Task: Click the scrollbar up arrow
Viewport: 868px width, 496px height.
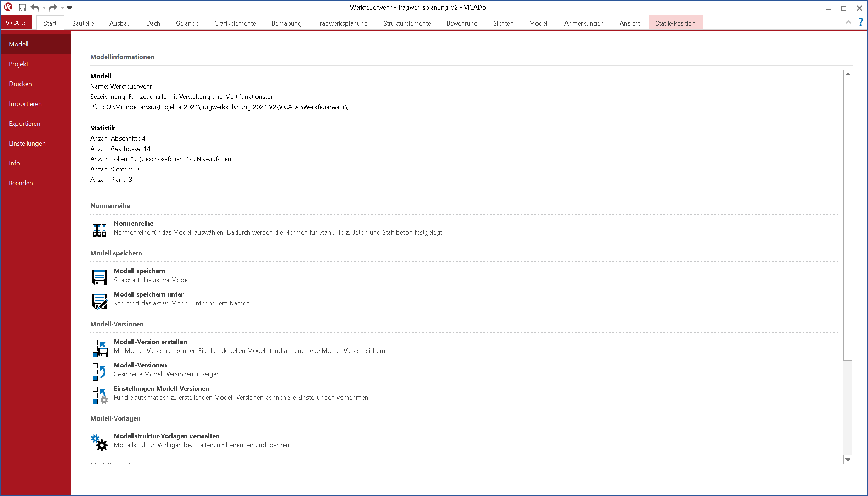Action: coord(848,74)
